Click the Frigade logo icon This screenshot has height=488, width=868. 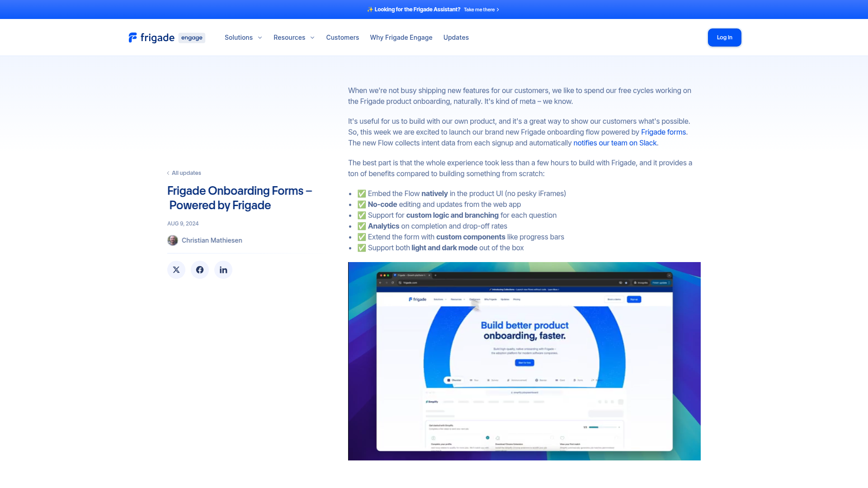click(132, 38)
